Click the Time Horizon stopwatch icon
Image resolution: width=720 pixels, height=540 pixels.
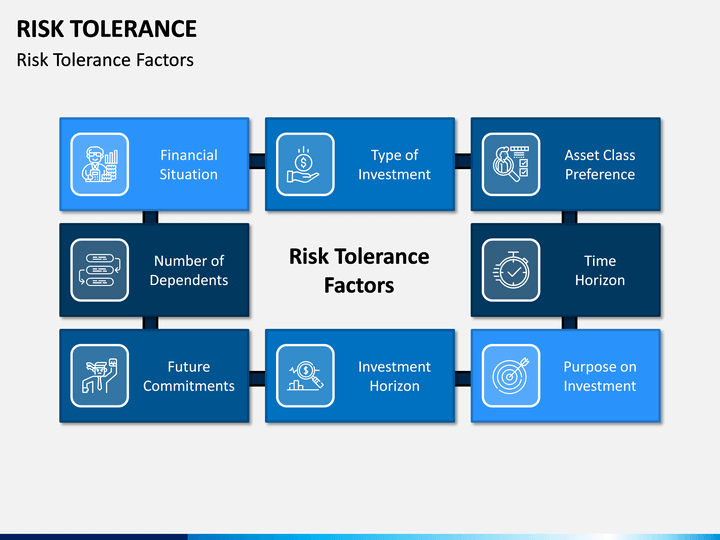point(511,270)
